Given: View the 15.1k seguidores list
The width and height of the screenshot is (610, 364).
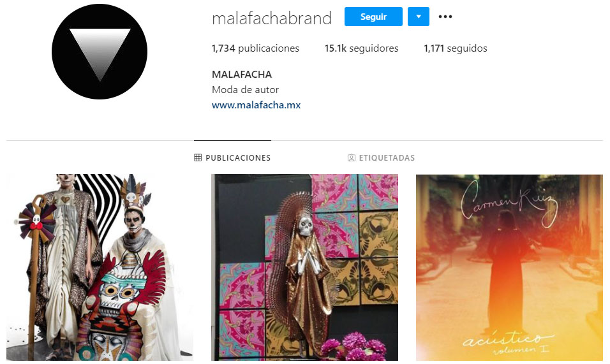Looking at the screenshot, I should click(x=361, y=48).
